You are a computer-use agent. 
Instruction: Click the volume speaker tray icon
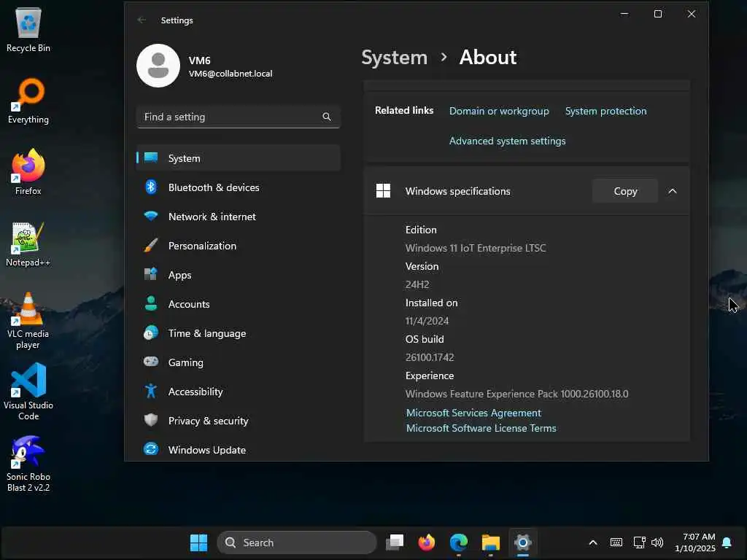(x=657, y=542)
